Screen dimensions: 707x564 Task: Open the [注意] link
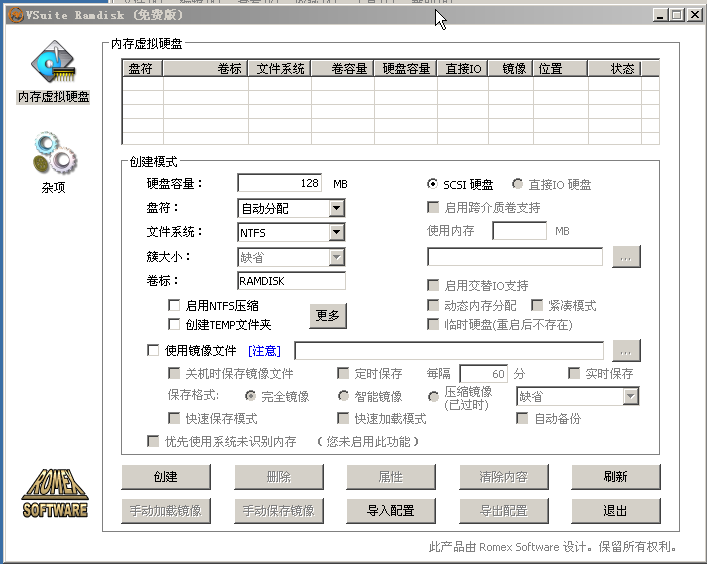tap(264, 350)
